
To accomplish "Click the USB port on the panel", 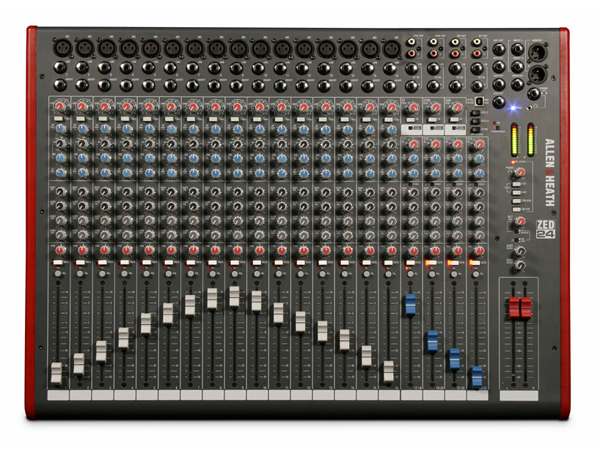I will pos(479,101).
